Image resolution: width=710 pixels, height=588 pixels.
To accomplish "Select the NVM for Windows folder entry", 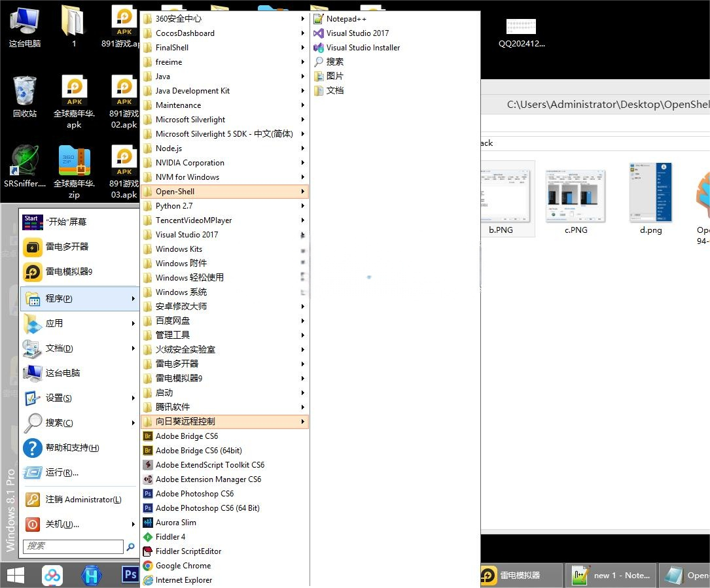I will coord(225,177).
